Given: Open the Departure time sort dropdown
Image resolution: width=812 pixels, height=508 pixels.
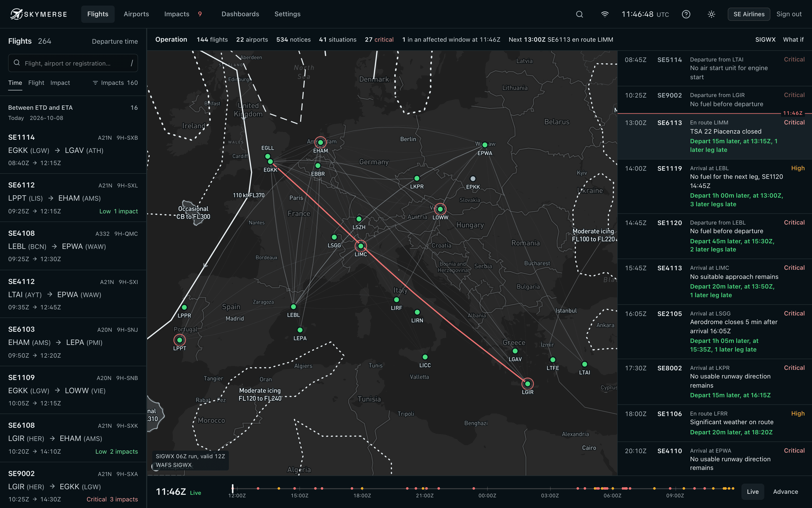Looking at the screenshot, I should (115, 41).
